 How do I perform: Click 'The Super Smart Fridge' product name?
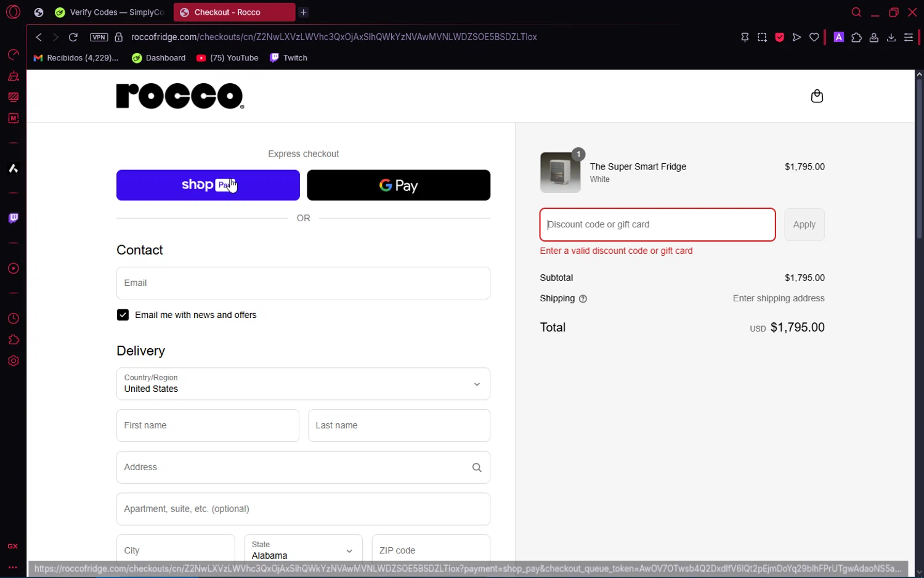click(x=638, y=167)
